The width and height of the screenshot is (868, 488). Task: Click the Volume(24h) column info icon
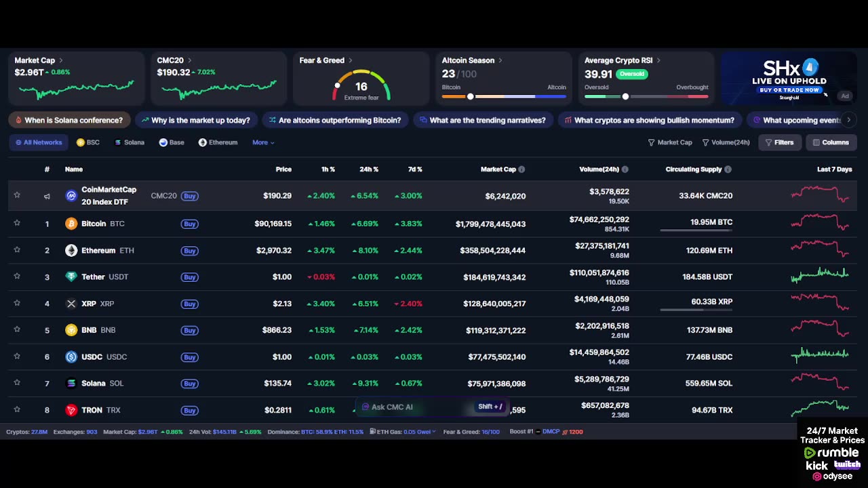[625, 169]
